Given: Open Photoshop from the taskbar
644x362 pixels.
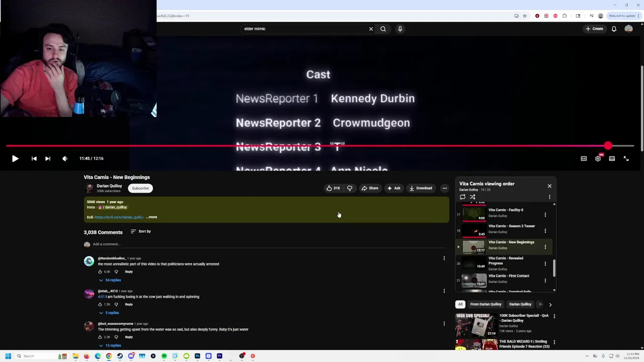Looking at the screenshot, I should pyautogui.click(x=197, y=356).
